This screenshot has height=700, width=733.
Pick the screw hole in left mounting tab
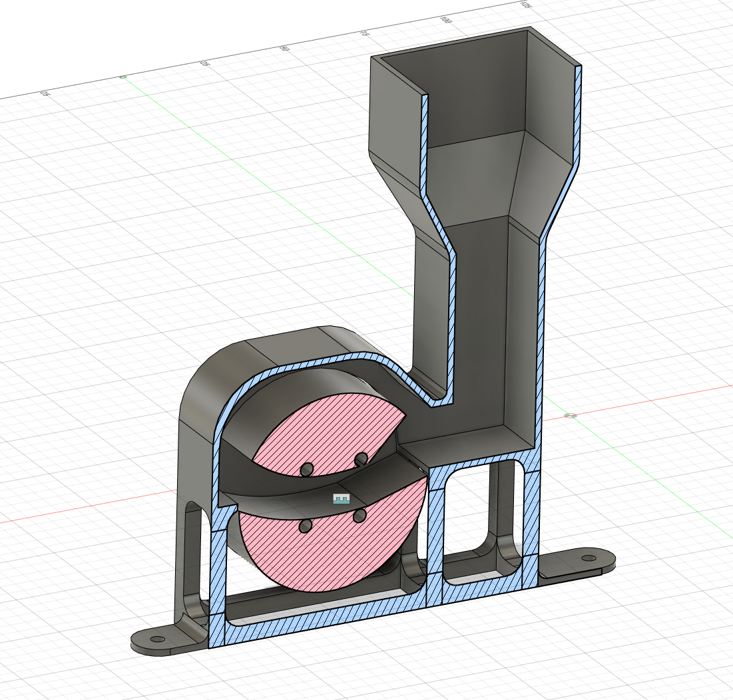point(158,639)
